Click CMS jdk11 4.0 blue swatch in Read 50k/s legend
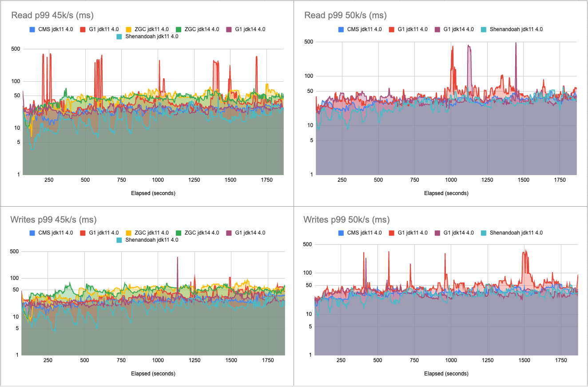This screenshot has height=387, width=588. (341, 30)
